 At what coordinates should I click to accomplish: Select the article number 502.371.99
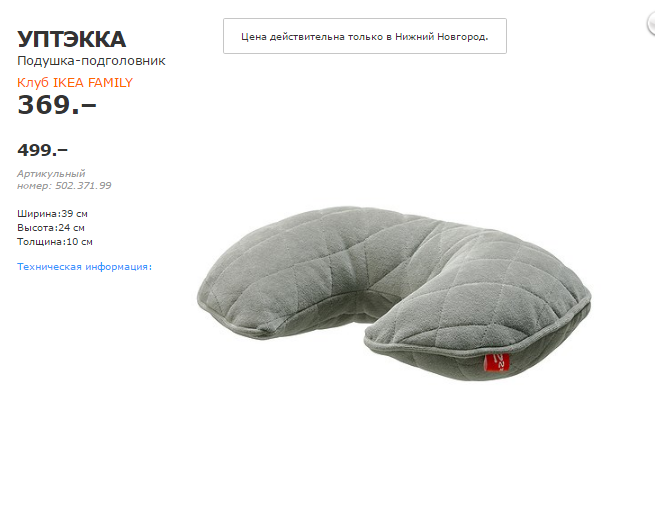(x=84, y=186)
